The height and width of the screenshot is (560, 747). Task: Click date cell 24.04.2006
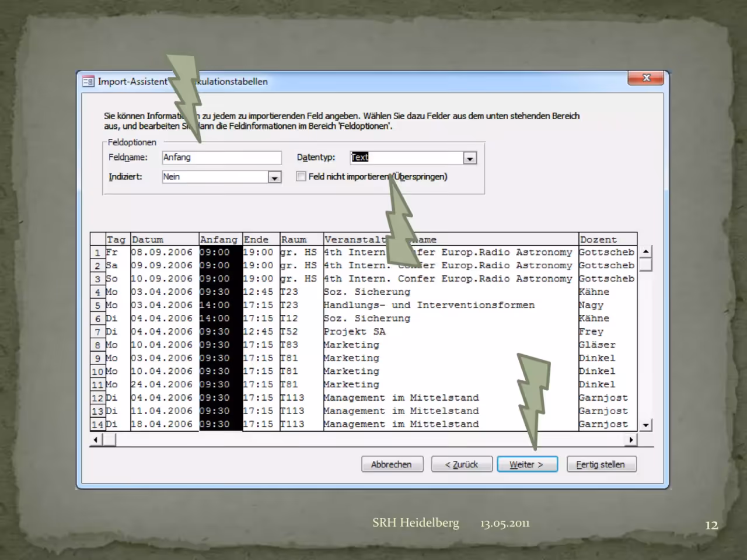tap(162, 384)
